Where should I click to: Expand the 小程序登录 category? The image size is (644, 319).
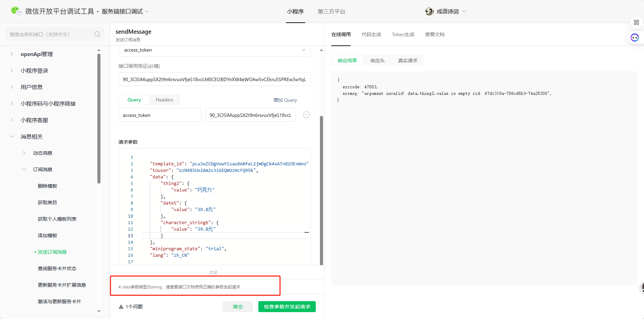point(12,70)
